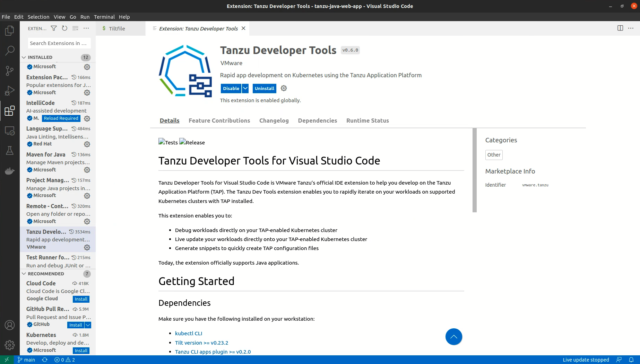Select Extension Pack for Java list item
Image resolution: width=640 pixels, height=364 pixels.
pos(58,85)
